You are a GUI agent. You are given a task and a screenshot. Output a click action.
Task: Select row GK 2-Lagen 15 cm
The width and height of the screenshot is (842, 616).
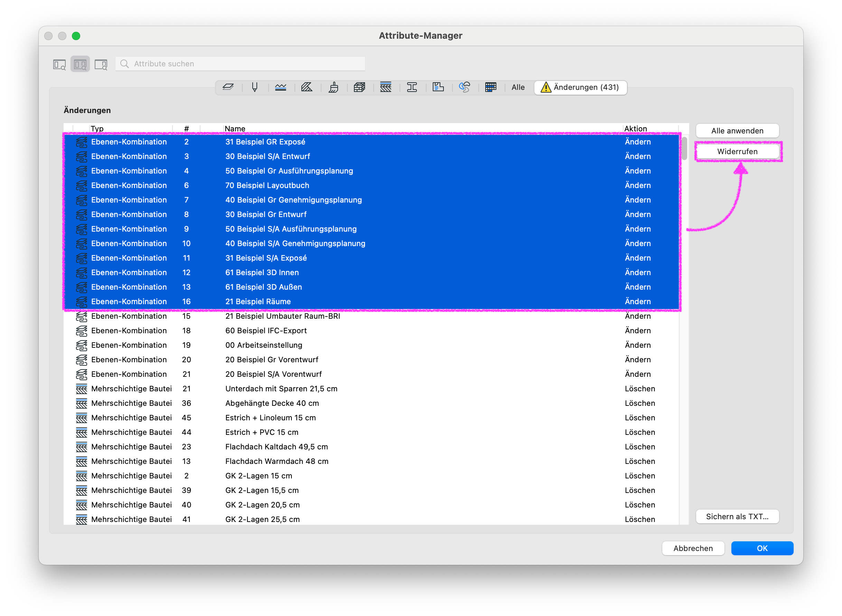(x=372, y=476)
